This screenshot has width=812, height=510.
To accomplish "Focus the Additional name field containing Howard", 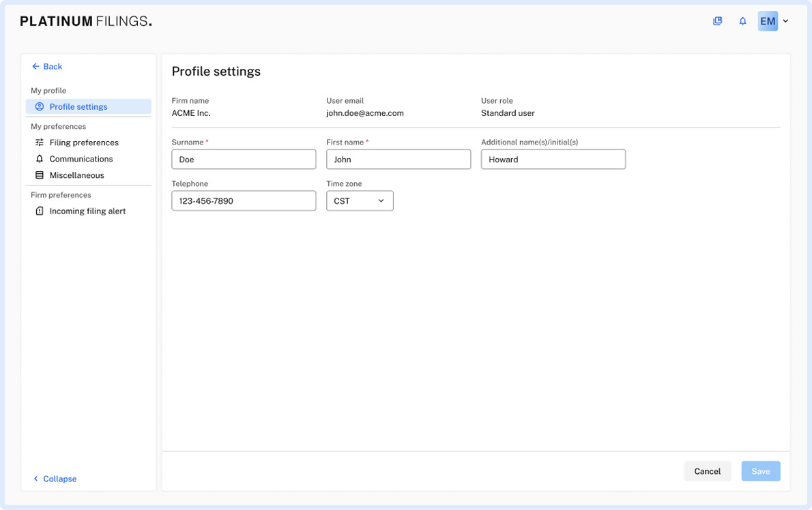I will (553, 160).
